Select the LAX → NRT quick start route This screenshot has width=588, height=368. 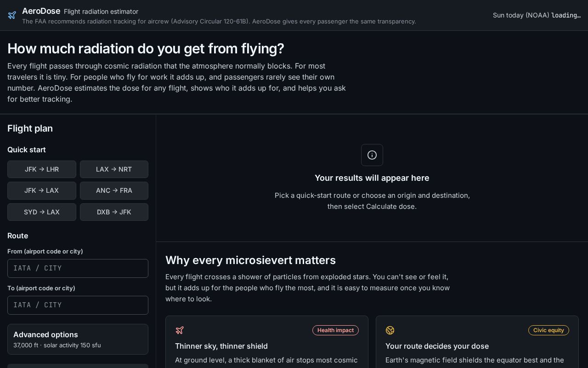[x=114, y=169]
